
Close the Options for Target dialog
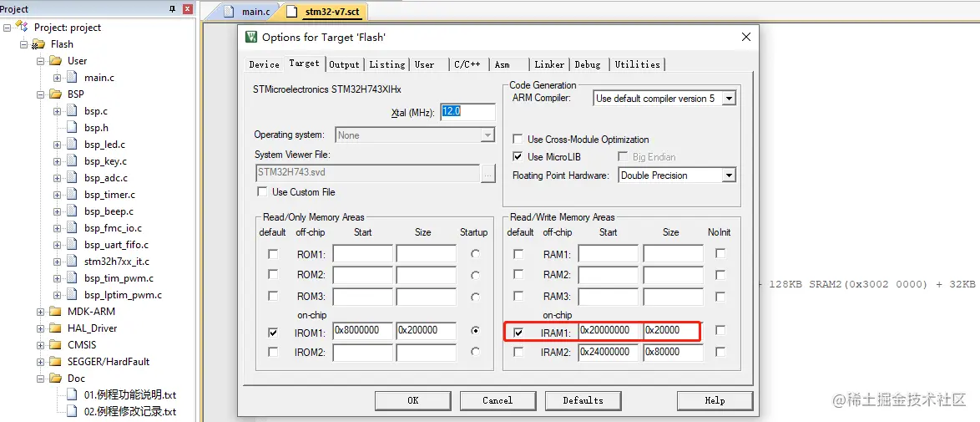[745, 37]
